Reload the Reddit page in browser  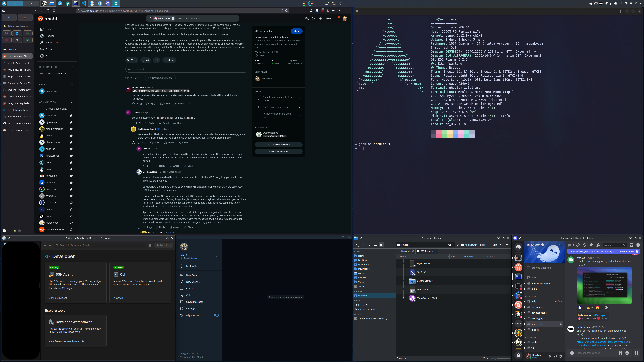(x=48, y=11)
